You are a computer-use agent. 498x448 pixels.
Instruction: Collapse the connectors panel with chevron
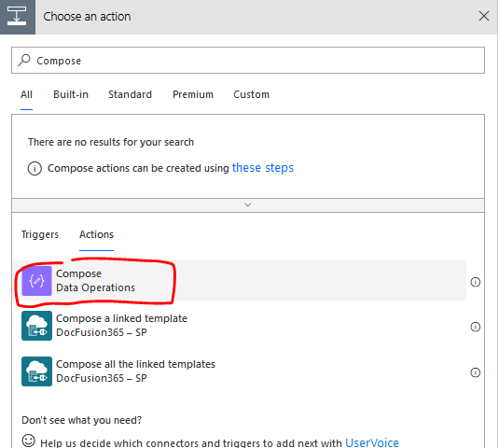[248, 204]
